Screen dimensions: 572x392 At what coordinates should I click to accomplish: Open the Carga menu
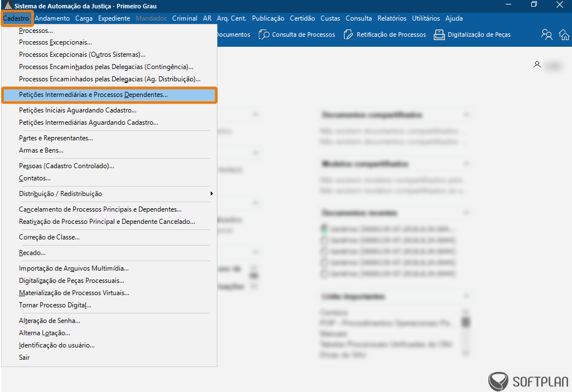point(84,18)
